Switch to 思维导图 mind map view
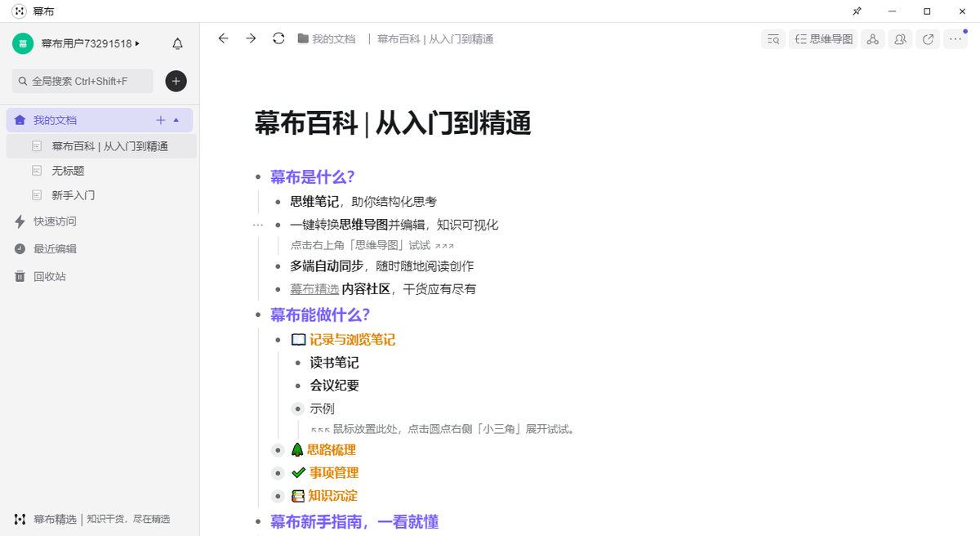 (823, 39)
